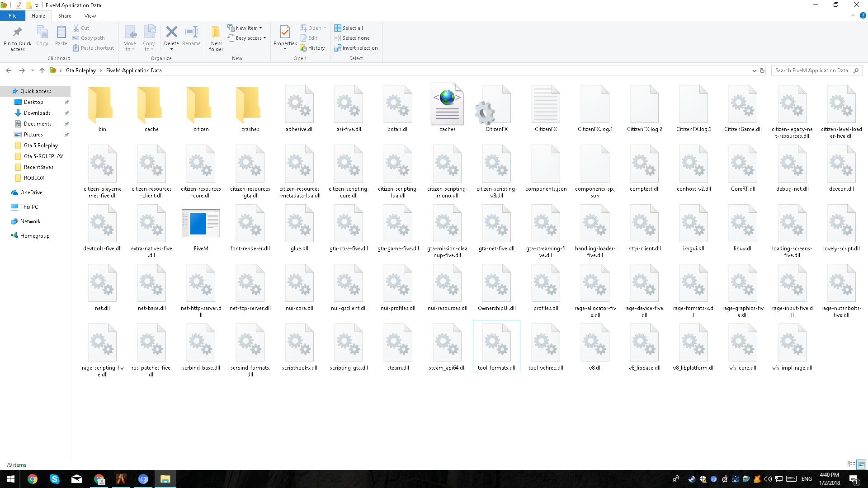Select the adhesive.dll file
This screenshot has height=488, width=868.
point(299,108)
